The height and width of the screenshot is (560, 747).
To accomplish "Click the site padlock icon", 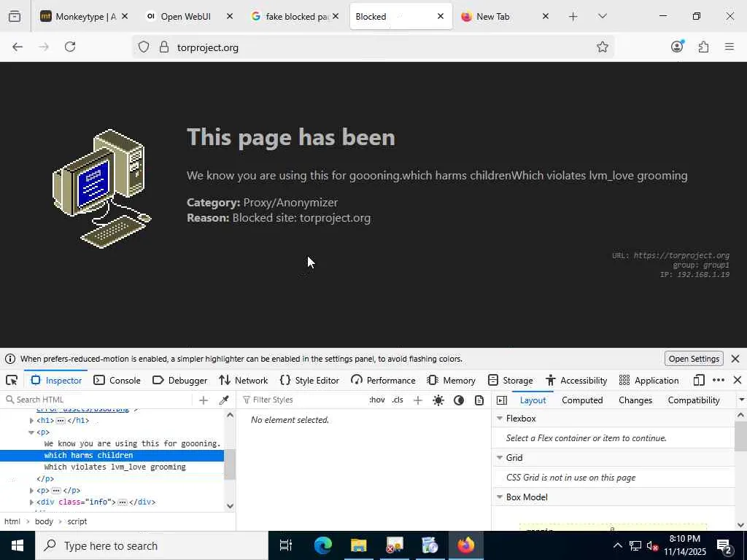I will (x=164, y=47).
